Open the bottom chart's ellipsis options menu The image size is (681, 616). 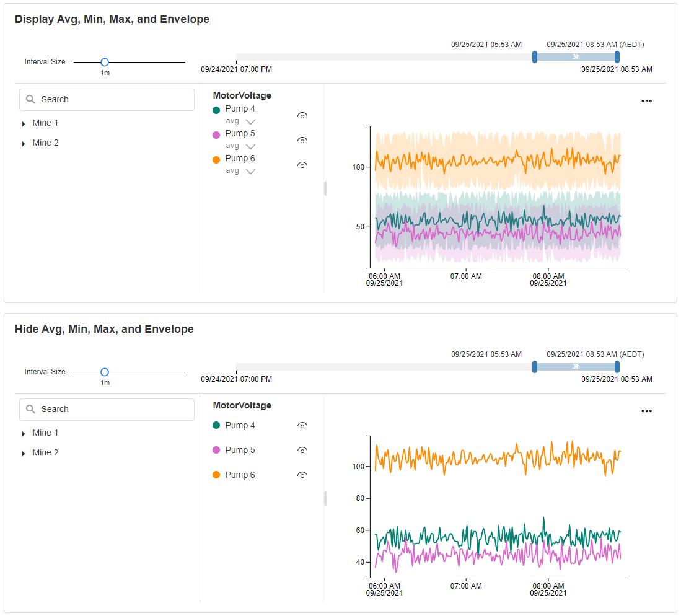point(646,411)
